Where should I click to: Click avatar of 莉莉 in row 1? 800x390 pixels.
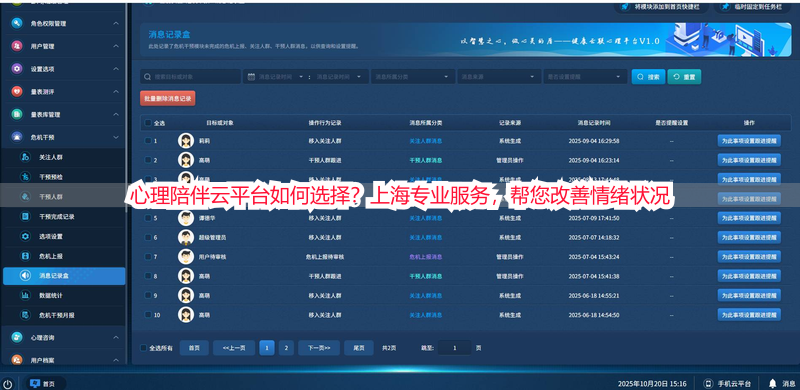tap(186, 140)
